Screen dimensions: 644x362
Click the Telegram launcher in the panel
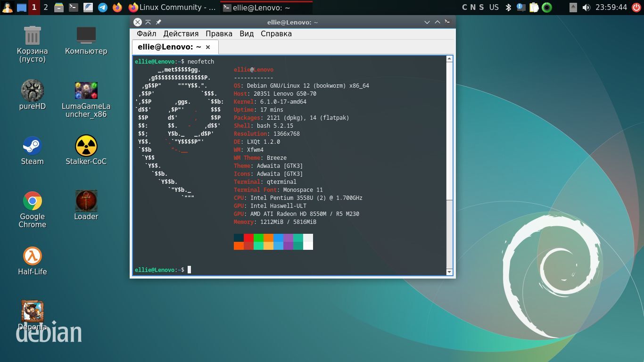[x=102, y=8]
